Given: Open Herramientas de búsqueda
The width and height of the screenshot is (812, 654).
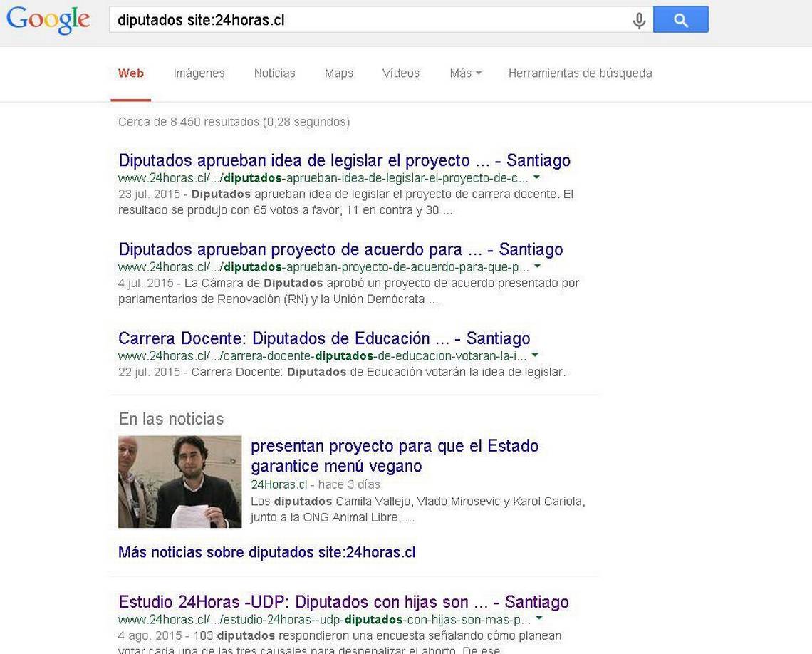Looking at the screenshot, I should tap(580, 73).
